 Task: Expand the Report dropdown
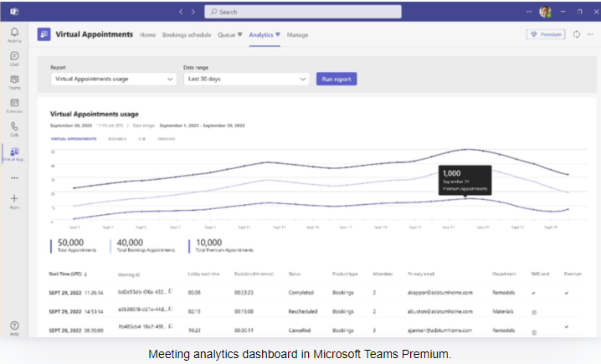click(x=114, y=79)
